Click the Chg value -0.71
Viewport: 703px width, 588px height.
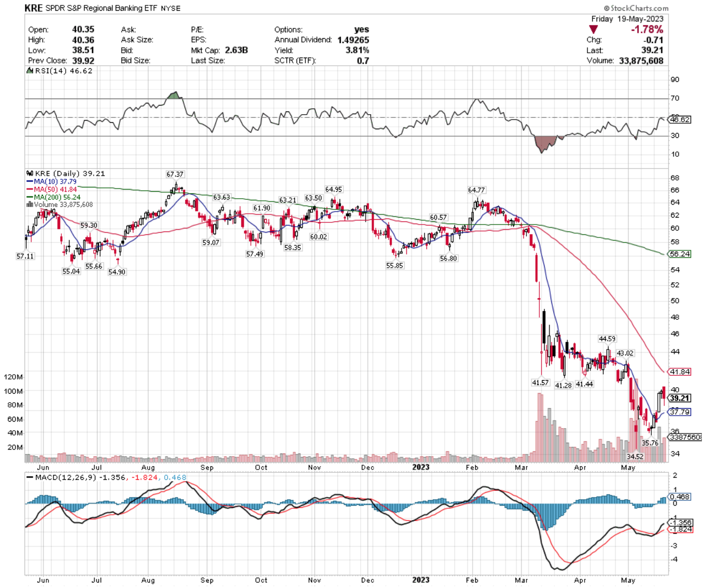(654, 40)
